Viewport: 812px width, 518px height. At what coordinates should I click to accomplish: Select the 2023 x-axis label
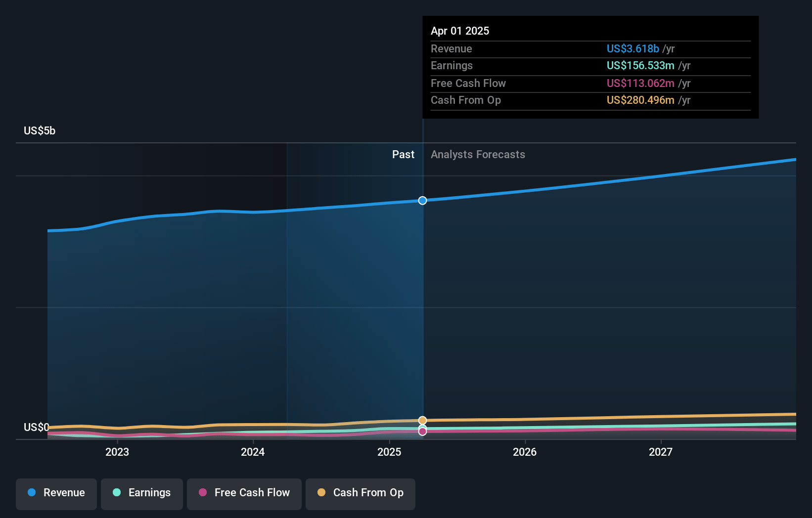click(x=117, y=452)
